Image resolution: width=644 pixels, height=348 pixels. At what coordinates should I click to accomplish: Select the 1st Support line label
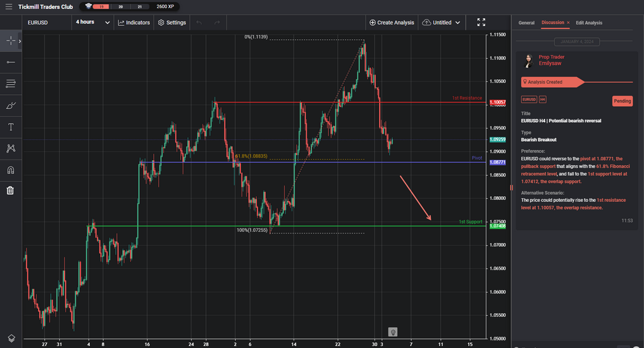click(470, 222)
